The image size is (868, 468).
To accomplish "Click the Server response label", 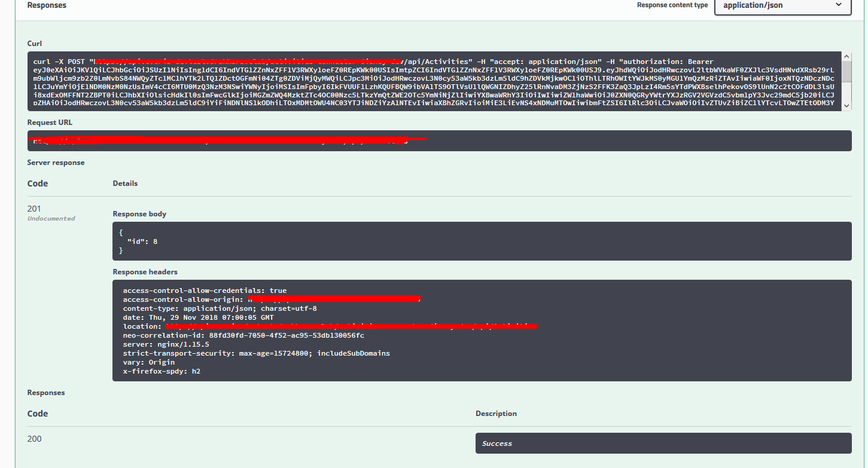I will 56,162.
